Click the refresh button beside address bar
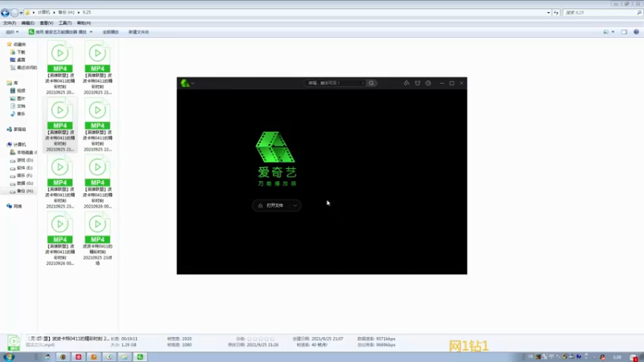This screenshot has height=362, width=644. [556, 13]
